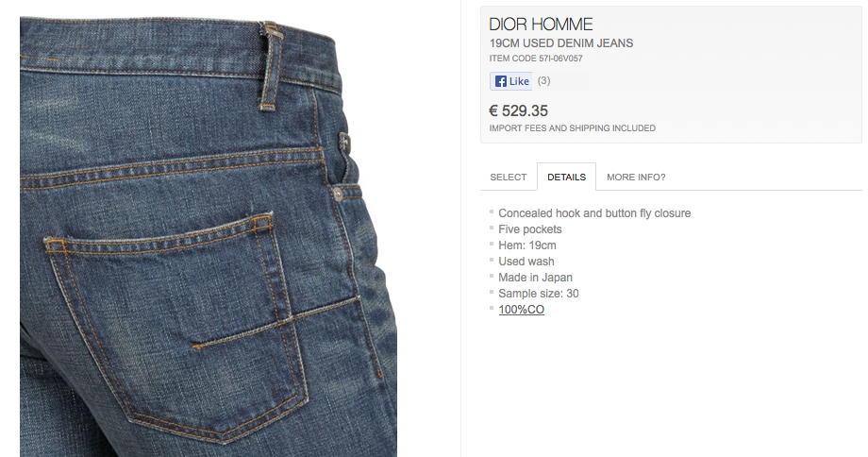Open the MORE INFO? tab
Image resolution: width=868 pixels, height=457 pixels.
click(636, 178)
